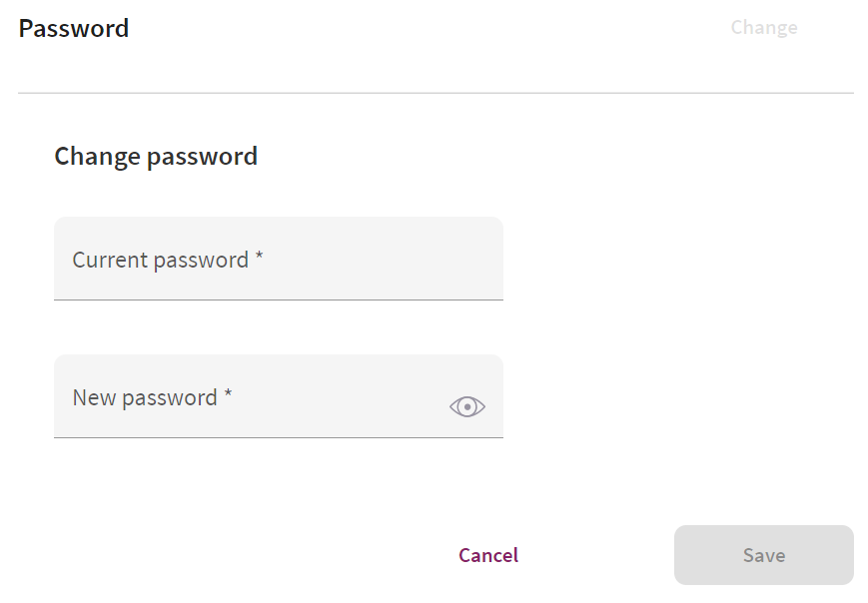
Task: Click the Current password placeholder label
Action: [161, 260]
